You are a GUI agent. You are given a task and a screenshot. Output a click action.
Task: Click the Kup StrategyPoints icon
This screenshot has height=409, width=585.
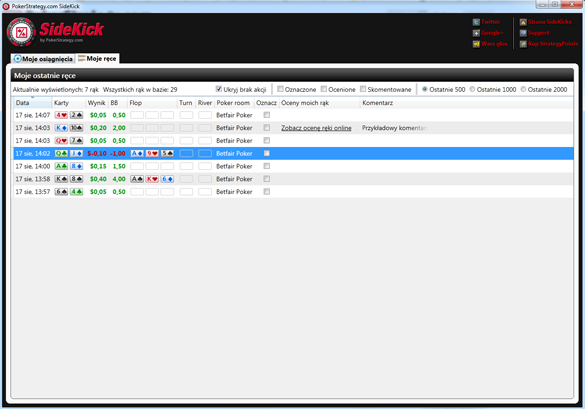[x=523, y=44]
